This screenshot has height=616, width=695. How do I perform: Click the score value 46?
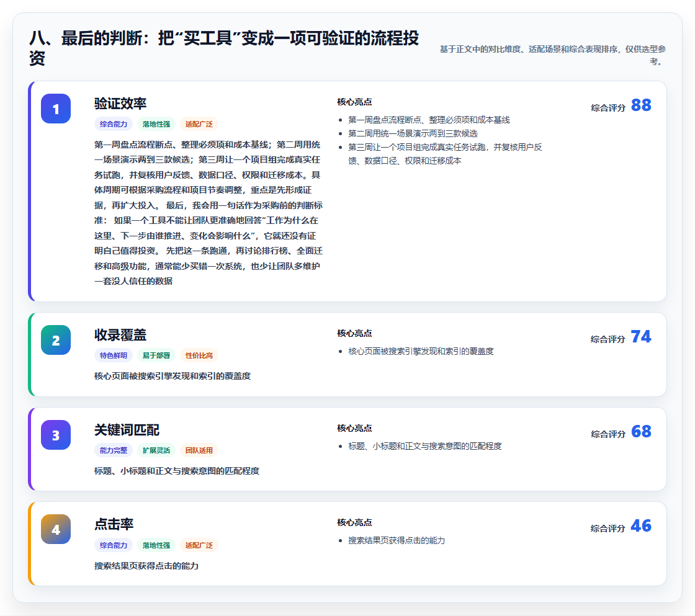[641, 525]
